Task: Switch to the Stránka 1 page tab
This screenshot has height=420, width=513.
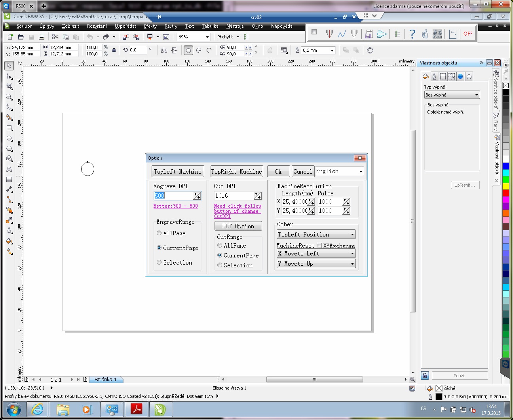Action: pyautogui.click(x=105, y=380)
